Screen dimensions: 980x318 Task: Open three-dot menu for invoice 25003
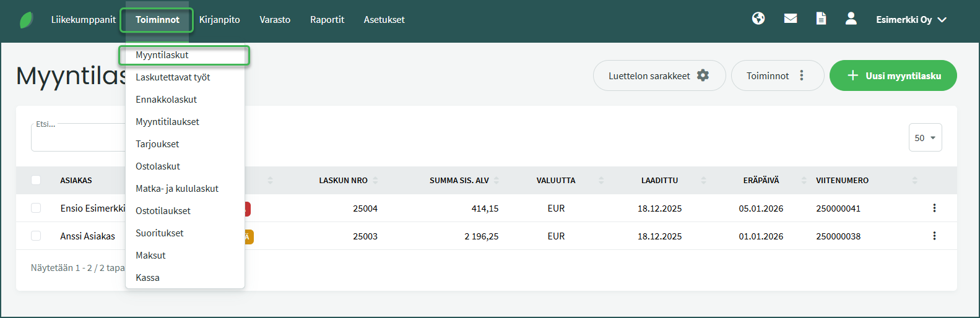[934, 236]
